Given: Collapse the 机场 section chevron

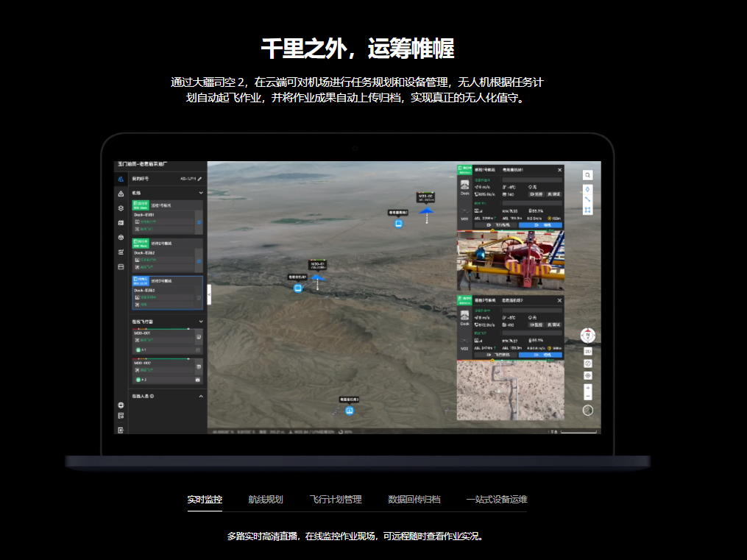Looking at the screenshot, I should (201, 193).
